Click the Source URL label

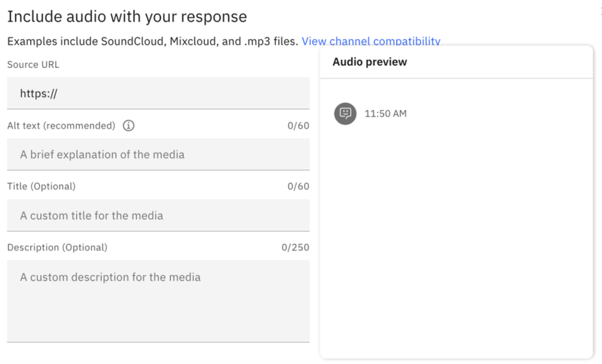tap(33, 65)
